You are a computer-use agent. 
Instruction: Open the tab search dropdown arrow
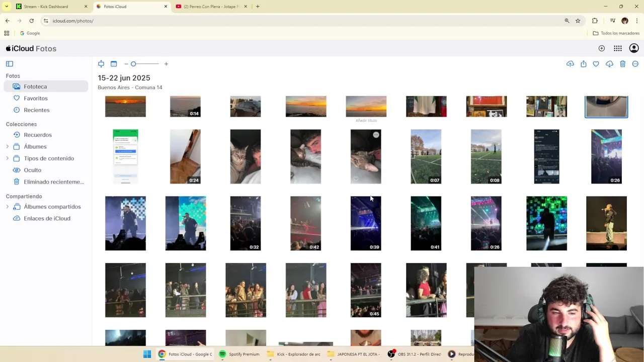(7, 7)
